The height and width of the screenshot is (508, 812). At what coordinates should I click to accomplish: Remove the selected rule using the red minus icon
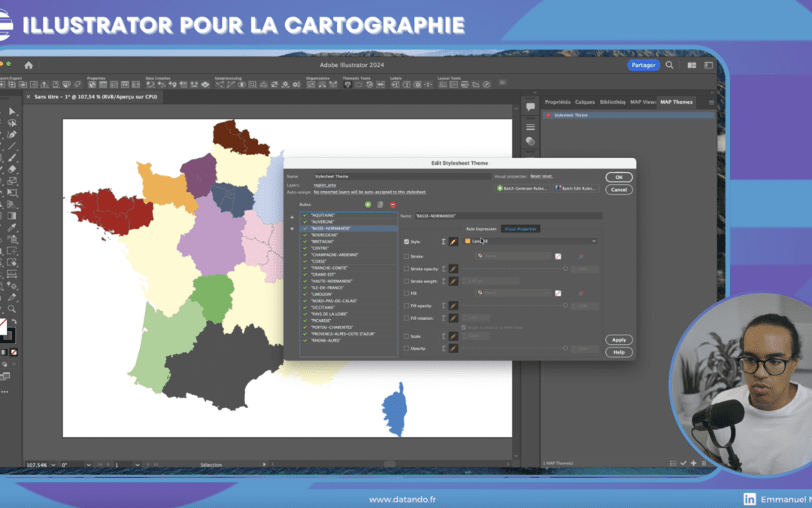pyautogui.click(x=392, y=204)
